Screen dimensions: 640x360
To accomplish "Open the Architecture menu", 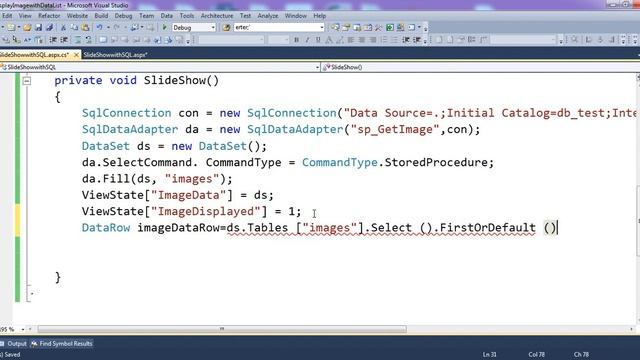I will [217, 16].
